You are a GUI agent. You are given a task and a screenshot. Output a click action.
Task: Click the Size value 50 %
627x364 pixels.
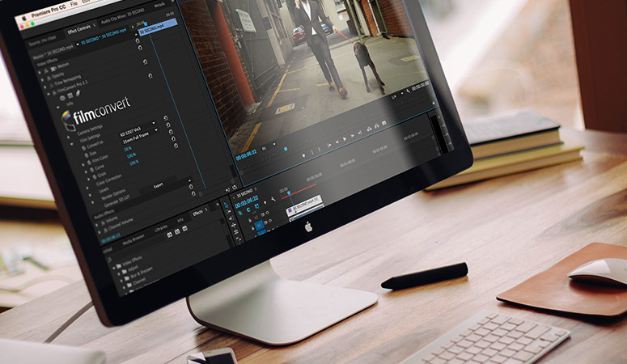pyautogui.click(x=128, y=149)
